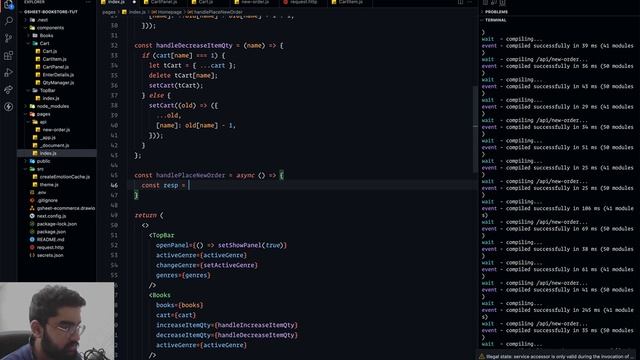
Task: Open editor More Actions ellipsis
Action: 470,2
